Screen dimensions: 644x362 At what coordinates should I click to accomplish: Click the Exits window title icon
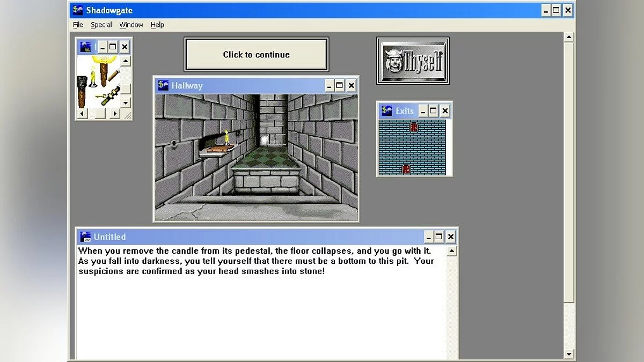(x=386, y=110)
